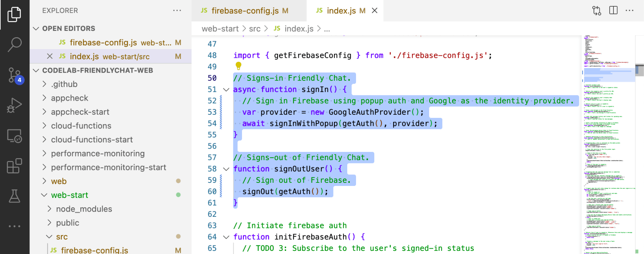Click the src breadcrumb segment
This screenshot has height=254, width=644.
[255, 29]
